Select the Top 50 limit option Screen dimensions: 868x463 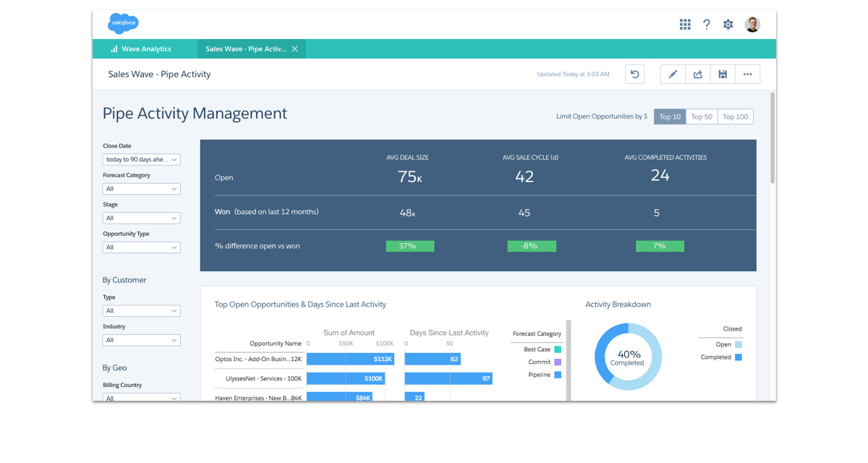point(702,116)
